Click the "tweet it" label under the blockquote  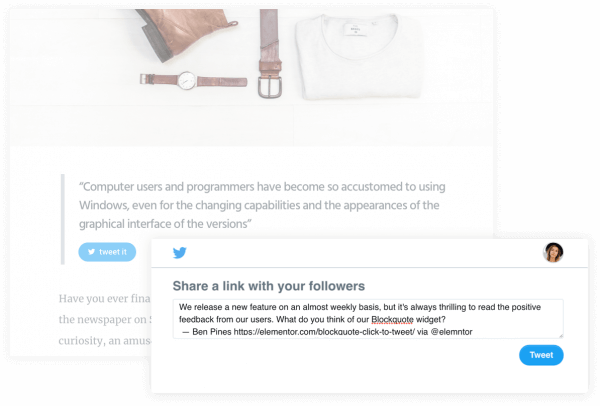[112, 252]
